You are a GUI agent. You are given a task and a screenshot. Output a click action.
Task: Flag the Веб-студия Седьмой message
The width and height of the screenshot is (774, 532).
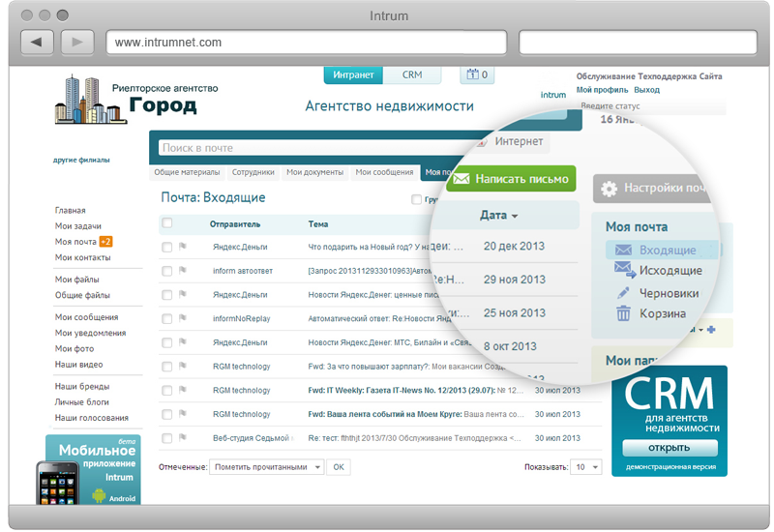[183, 437]
